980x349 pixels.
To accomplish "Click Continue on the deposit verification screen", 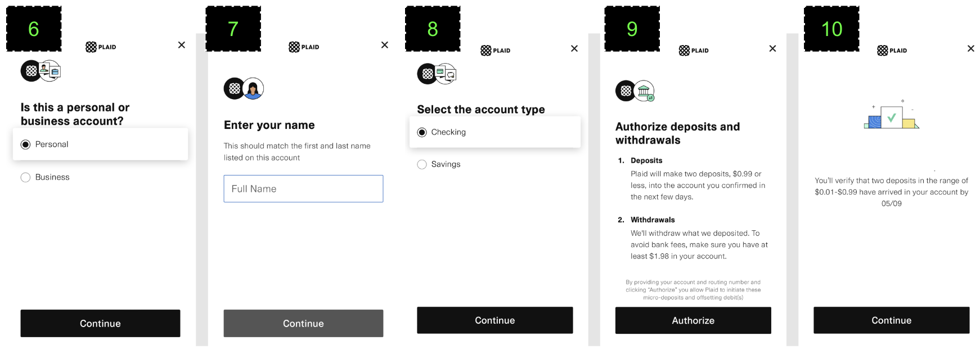I will click(891, 320).
